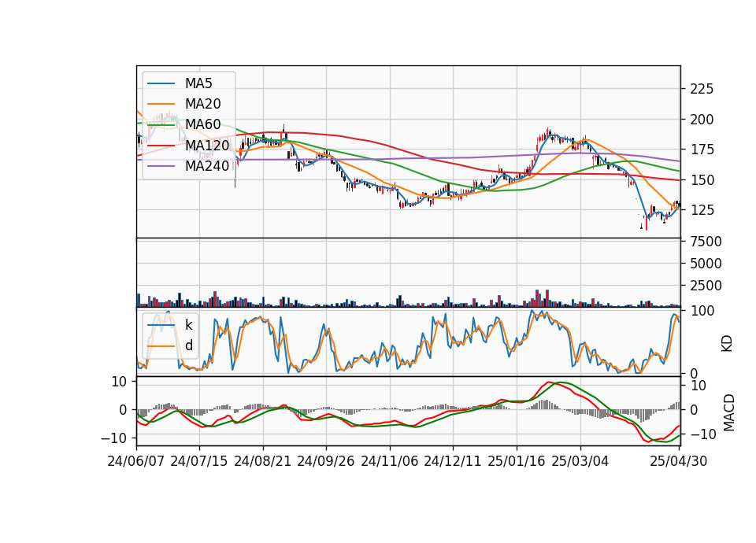Click the 24/12/11 date axis label
This screenshot has width=756, height=543.
(453, 461)
